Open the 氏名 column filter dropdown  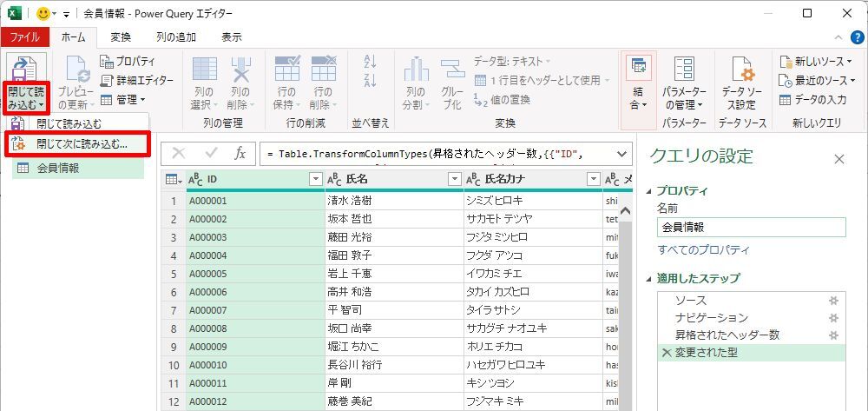(454, 179)
